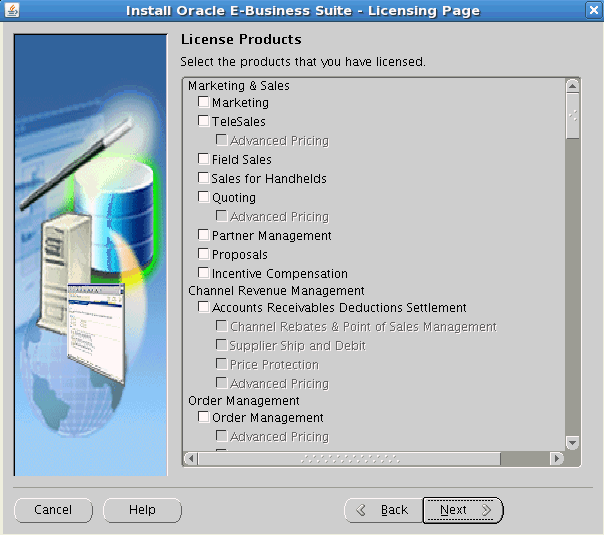Viewport: 604px width, 535px height.
Task: Open Help for the licensing page
Action: point(142,510)
